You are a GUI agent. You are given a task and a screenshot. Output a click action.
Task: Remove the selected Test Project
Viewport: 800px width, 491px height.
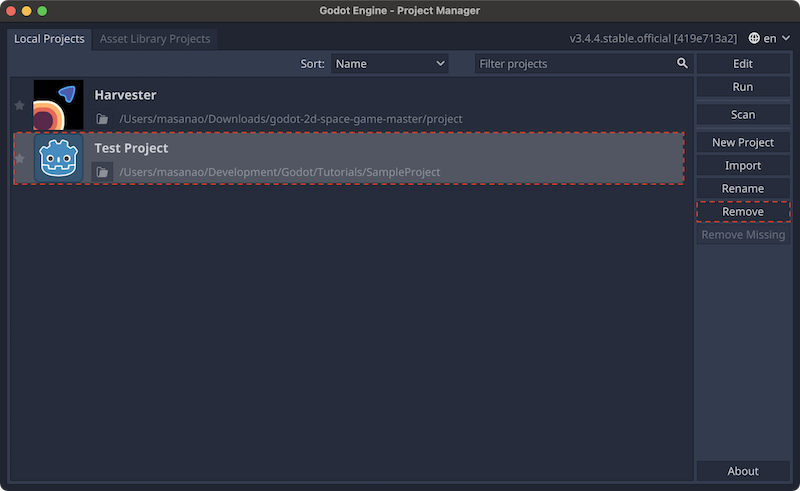click(x=743, y=211)
